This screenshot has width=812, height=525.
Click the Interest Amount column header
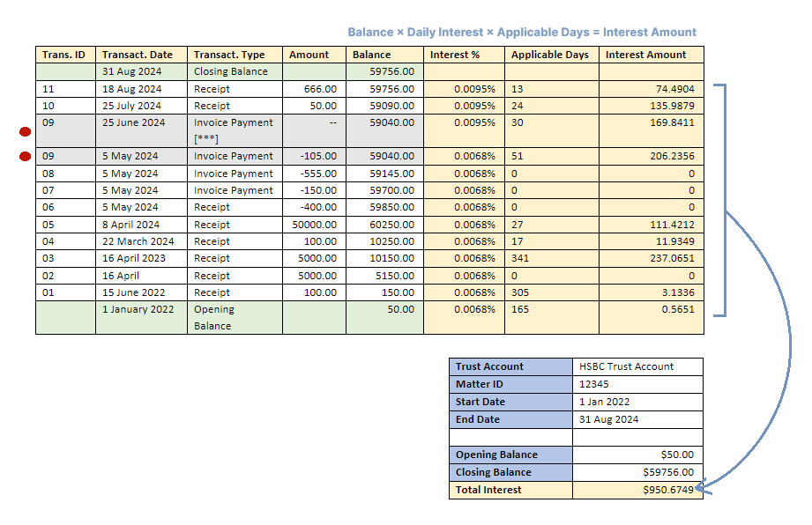click(x=652, y=55)
